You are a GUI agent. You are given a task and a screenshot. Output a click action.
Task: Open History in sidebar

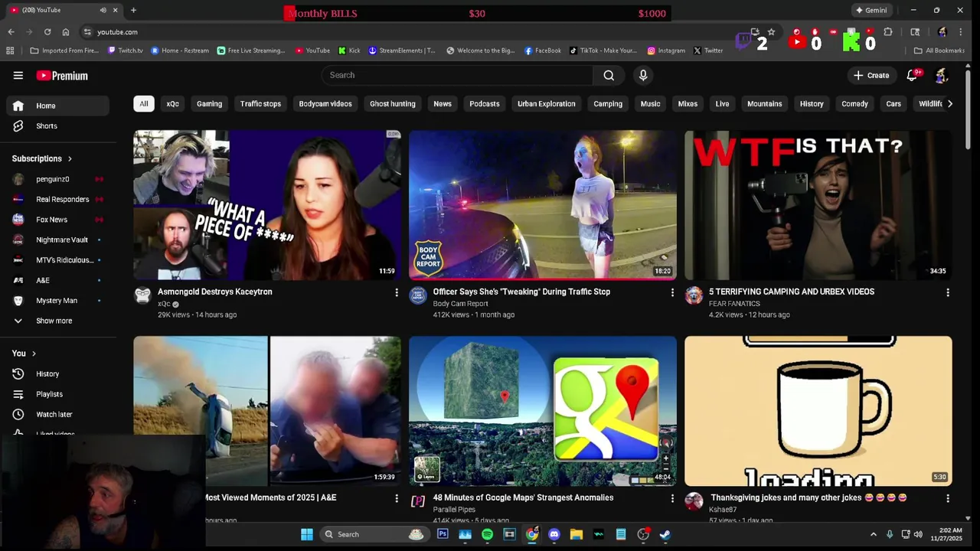[x=58, y=373]
